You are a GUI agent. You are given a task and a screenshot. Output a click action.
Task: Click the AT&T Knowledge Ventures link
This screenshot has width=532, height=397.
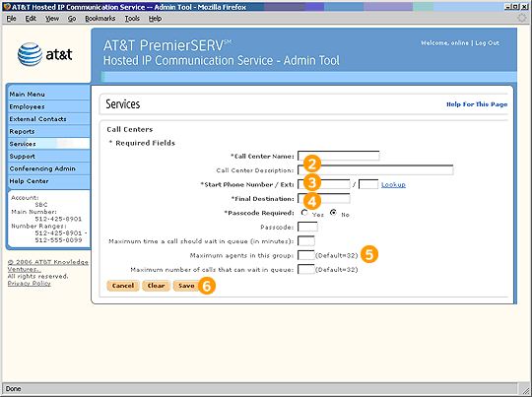coord(48,265)
